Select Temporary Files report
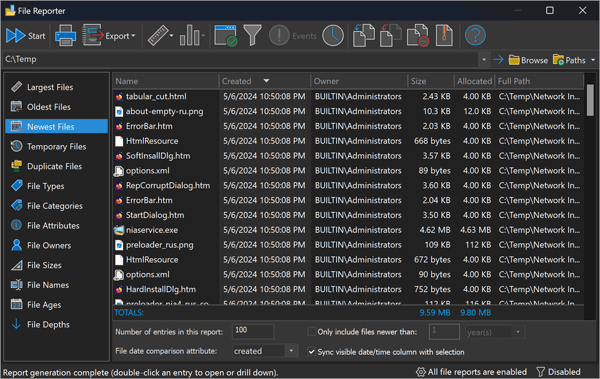The height and width of the screenshot is (379, 600). click(57, 146)
